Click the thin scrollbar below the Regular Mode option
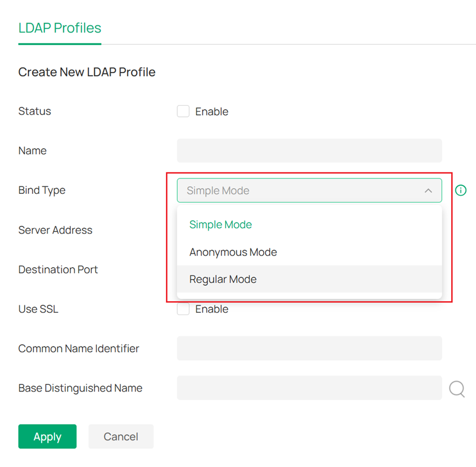This screenshot has height=467, width=476. click(x=309, y=294)
